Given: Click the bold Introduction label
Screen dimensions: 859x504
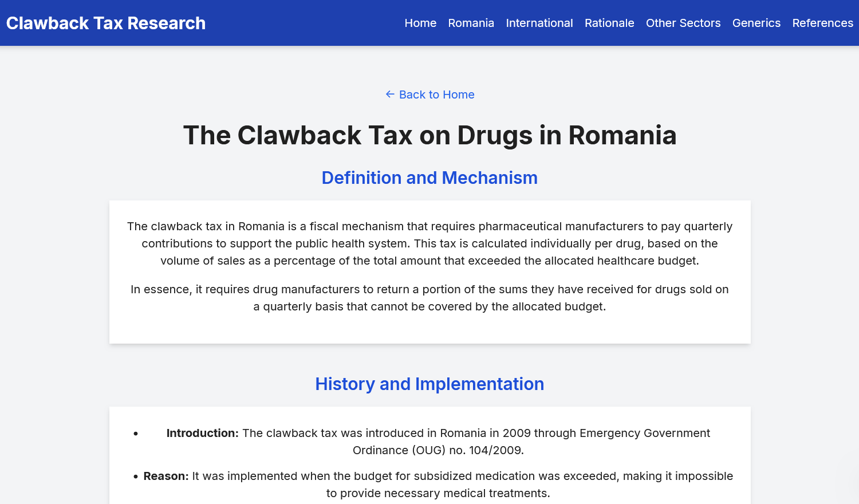Looking at the screenshot, I should (202, 433).
